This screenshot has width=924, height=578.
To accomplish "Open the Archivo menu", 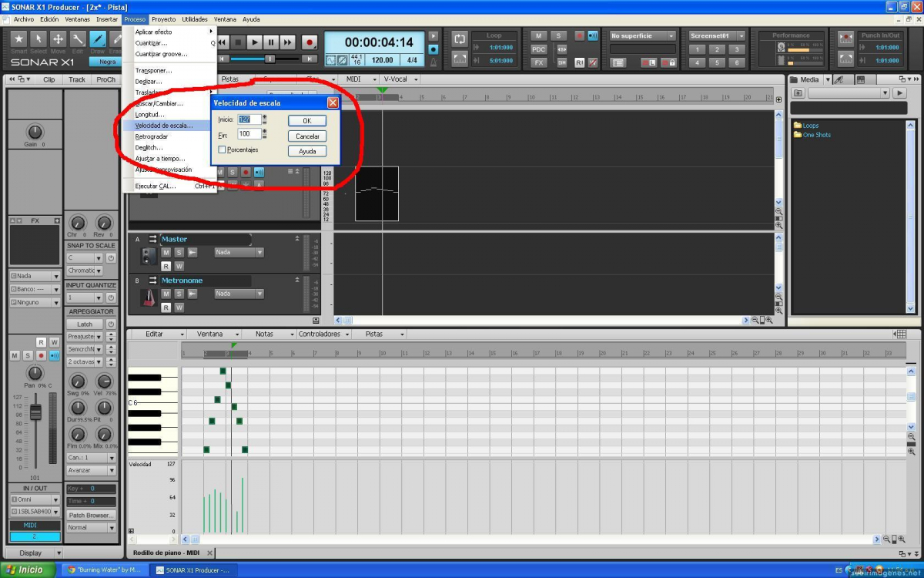I will 24,19.
